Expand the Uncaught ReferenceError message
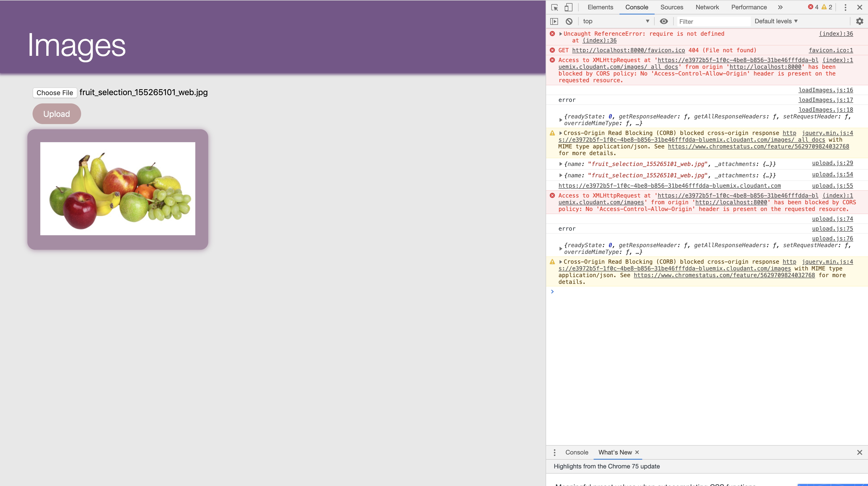The width and height of the screenshot is (868, 486). point(561,34)
